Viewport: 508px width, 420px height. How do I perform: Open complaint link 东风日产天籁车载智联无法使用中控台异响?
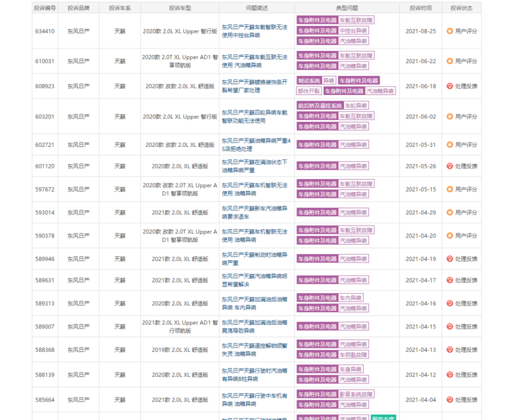255,31
